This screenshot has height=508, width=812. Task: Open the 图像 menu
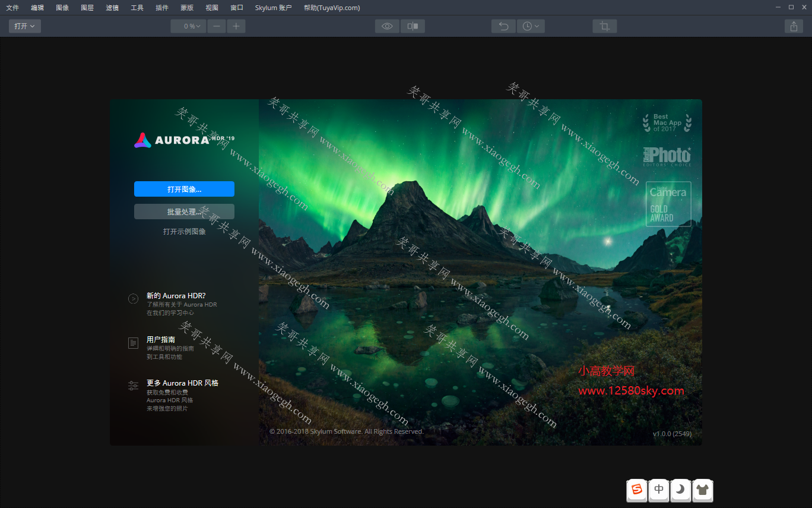click(x=62, y=8)
